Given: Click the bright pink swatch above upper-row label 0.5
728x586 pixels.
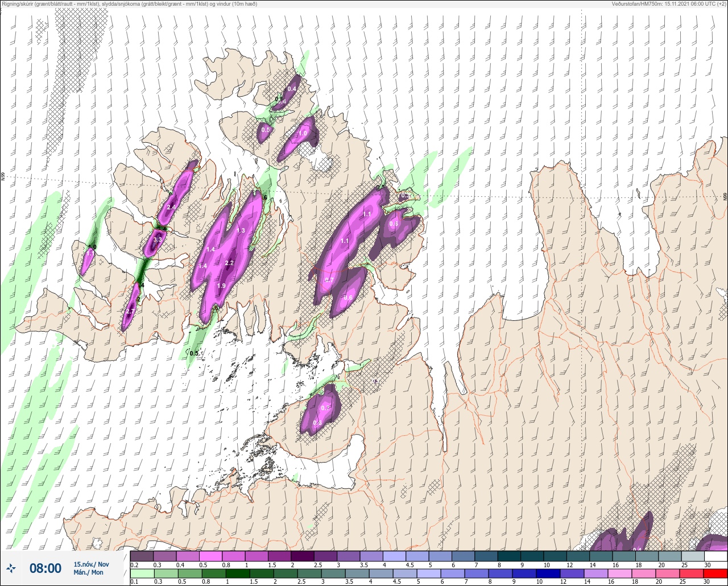Looking at the screenshot, I should pos(210,556).
